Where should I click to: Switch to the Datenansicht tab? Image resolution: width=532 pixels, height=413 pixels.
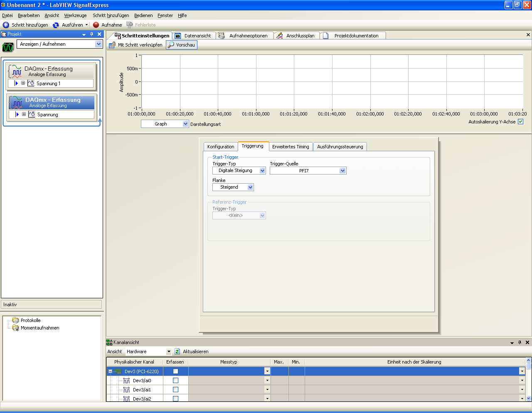tap(194, 36)
